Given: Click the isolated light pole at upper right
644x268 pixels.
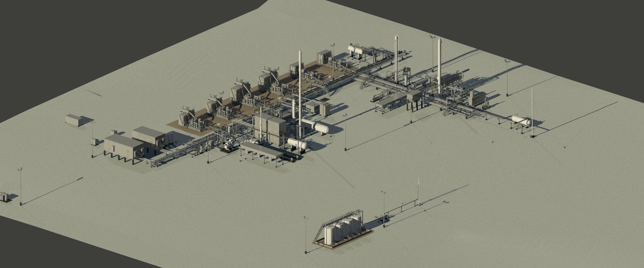Looking at the screenshot, I should pyautogui.click(x=507, y=78).
